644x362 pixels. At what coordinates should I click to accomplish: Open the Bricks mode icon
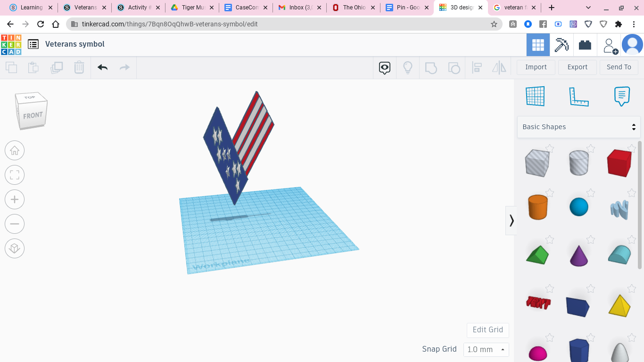[585, 45]
